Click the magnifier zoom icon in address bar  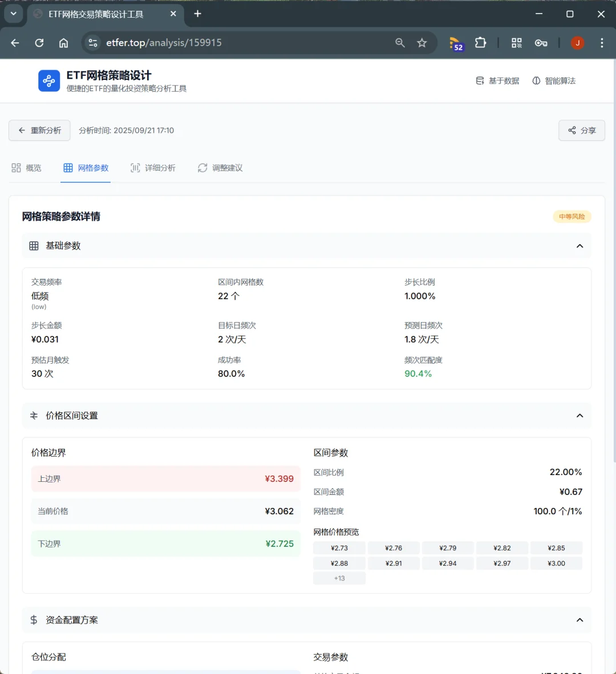tap(400, 43)
